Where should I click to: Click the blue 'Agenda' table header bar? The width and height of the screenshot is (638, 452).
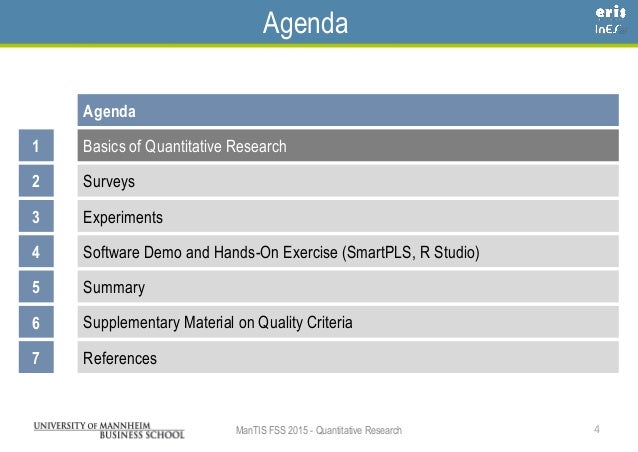click(x=348, y=110)
